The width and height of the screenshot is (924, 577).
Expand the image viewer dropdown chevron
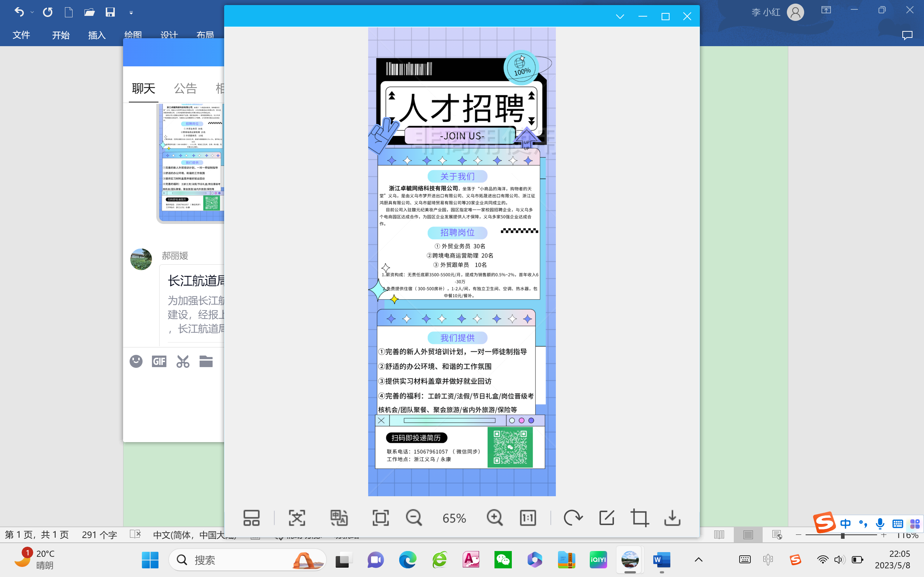(620, 17)
